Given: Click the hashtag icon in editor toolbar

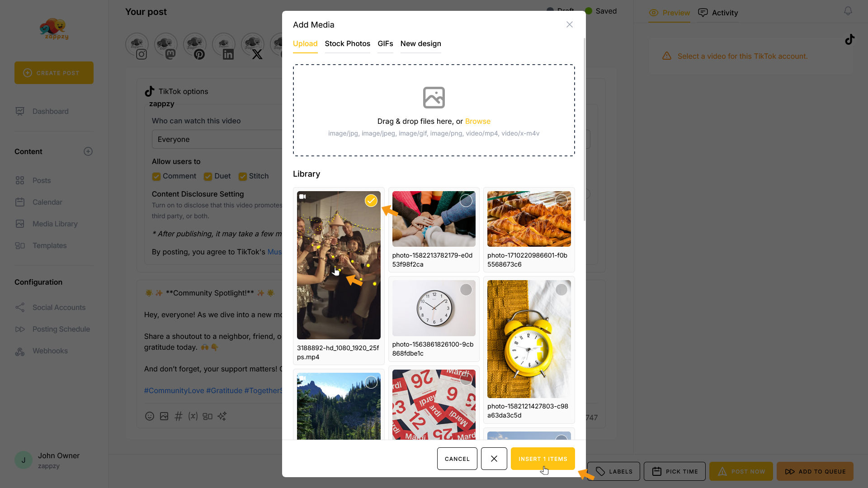Looking at the screenshot, I should [x=179, y=416].
